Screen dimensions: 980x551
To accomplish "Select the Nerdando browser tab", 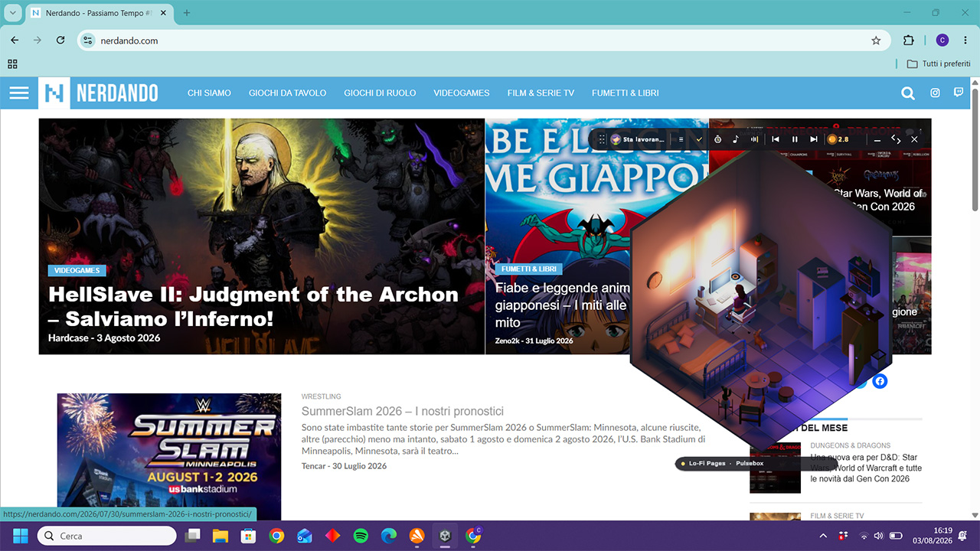I will tap(100, 13).
